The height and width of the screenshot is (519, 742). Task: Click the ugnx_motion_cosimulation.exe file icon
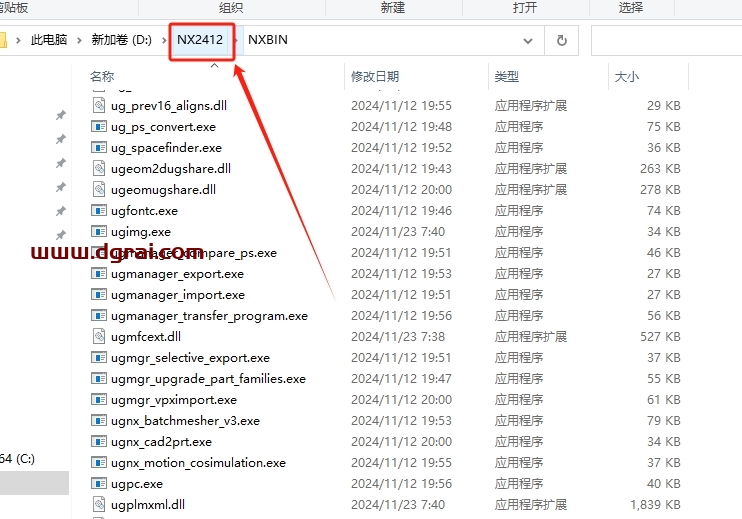tap(99, 462)
